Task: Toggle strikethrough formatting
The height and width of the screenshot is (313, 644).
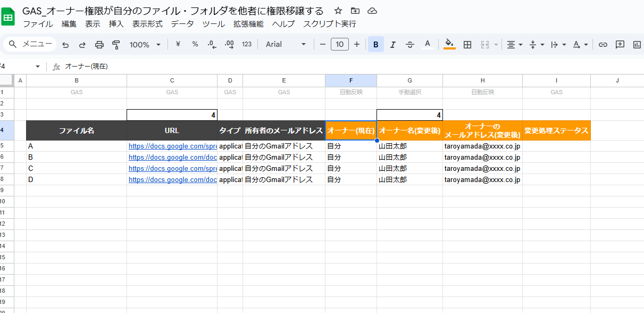Action: tap(410, 45)
